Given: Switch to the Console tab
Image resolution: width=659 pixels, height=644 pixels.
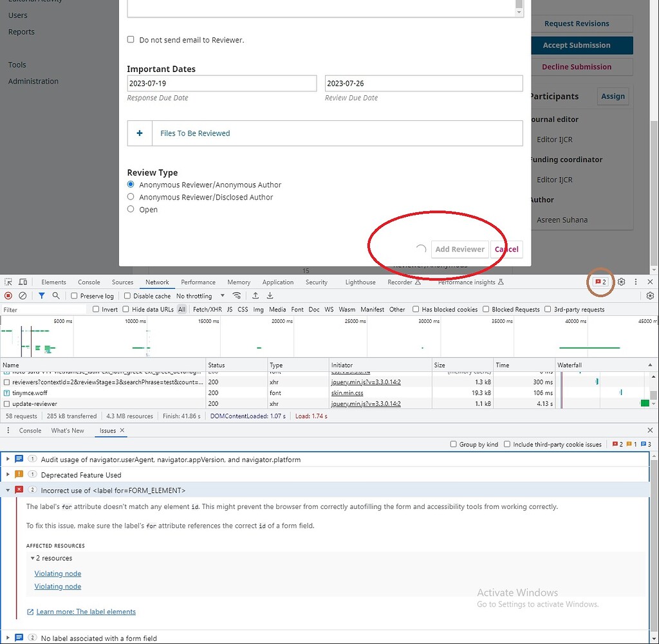Looking at the screenshot, I should 89,282.
